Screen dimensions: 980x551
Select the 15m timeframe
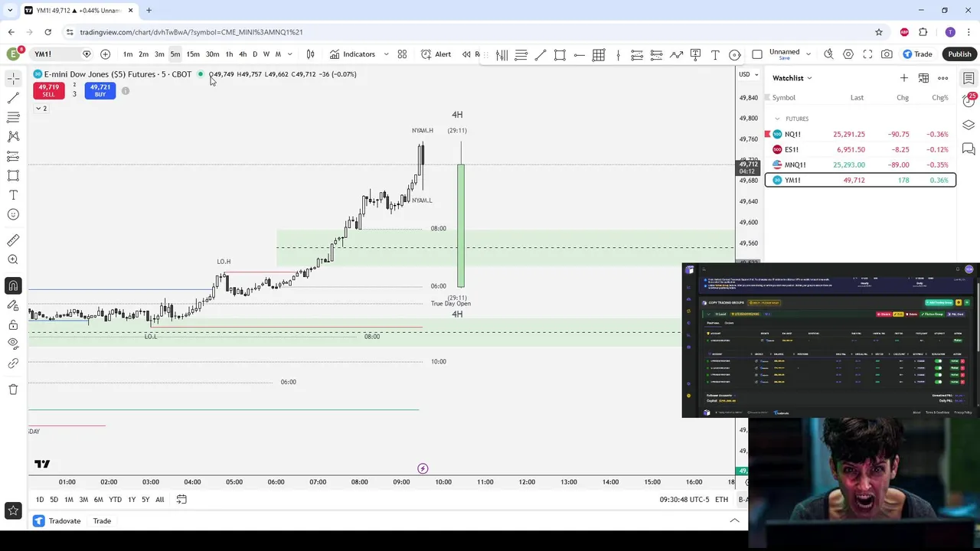(x=193, y=54)
